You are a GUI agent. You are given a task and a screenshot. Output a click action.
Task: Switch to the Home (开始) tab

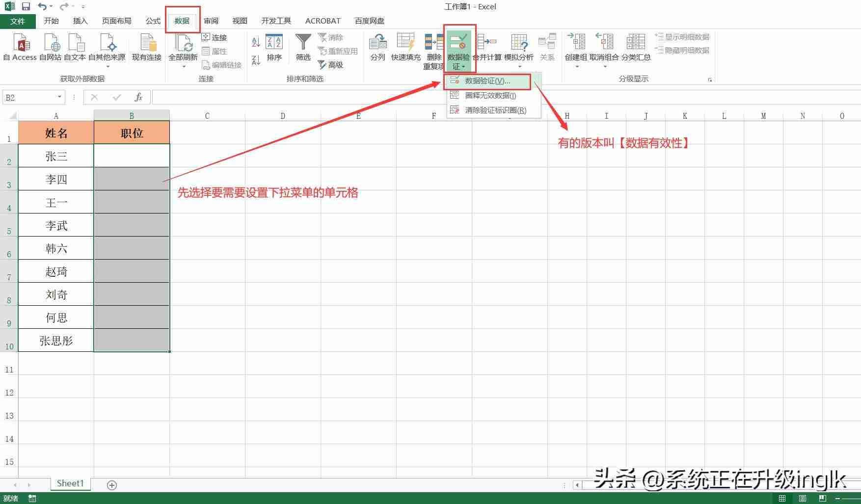pos(51,21)
